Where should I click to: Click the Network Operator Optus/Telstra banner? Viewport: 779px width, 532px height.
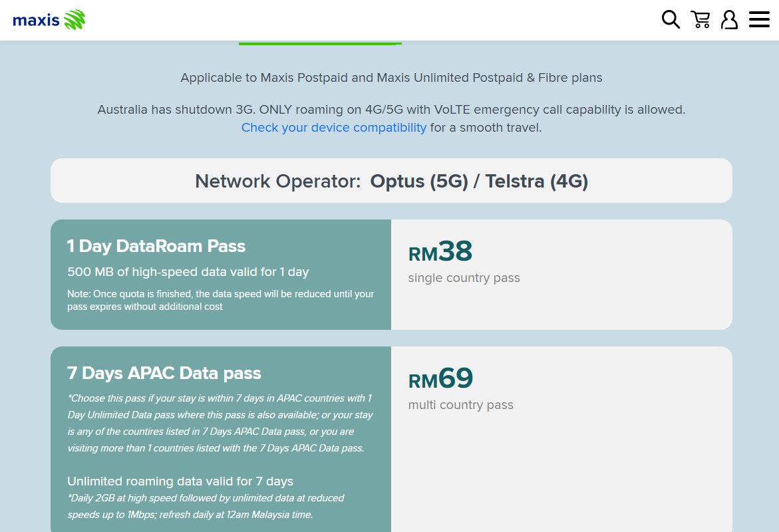coord(391,181)
